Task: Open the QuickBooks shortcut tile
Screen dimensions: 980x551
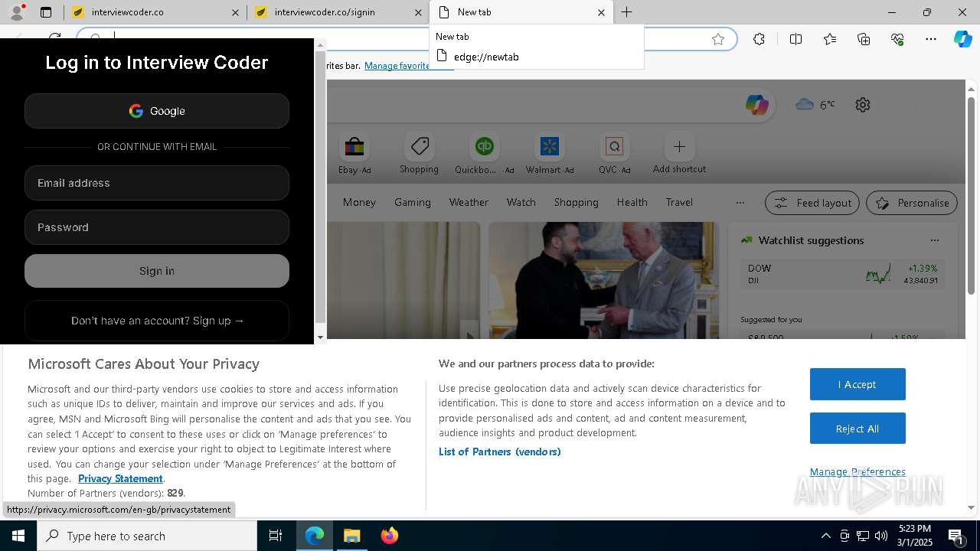Action: 484,154
